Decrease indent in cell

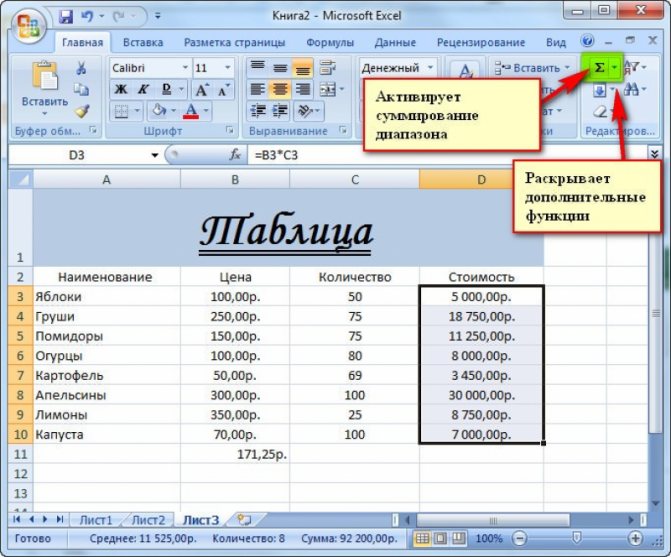coord(258,110)
